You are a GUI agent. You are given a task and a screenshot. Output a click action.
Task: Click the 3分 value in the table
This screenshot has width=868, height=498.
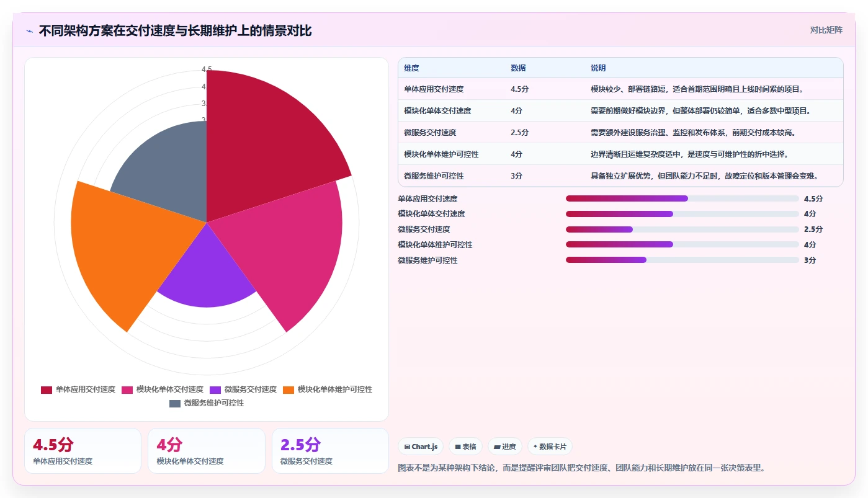516,176
